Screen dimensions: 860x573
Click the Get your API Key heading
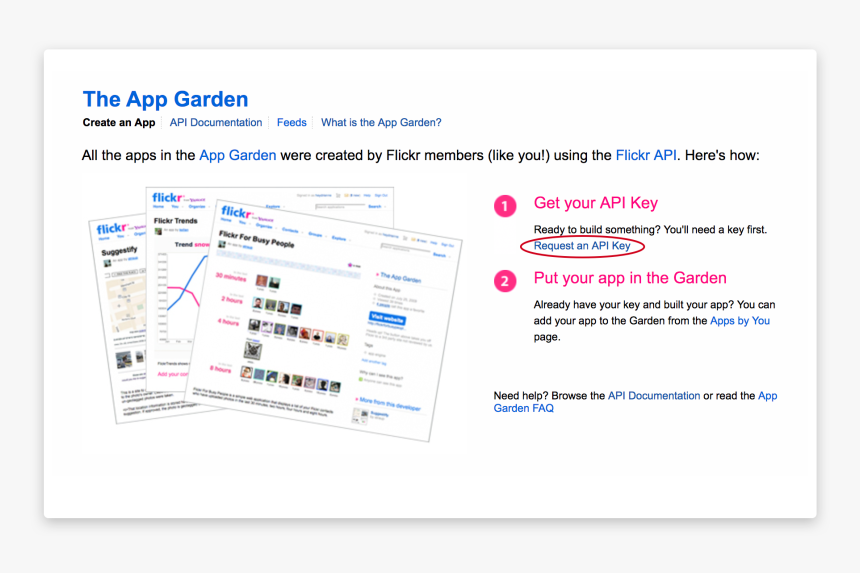[595, 203]
